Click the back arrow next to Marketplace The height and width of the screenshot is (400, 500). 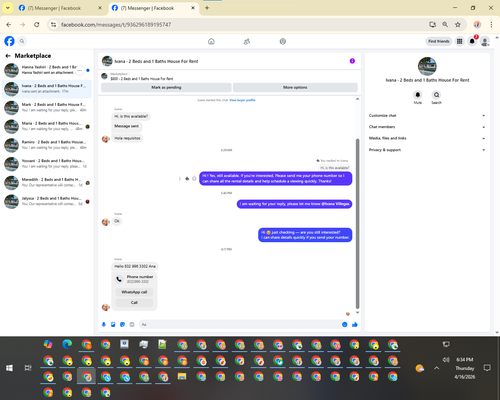tap(8, 56)
